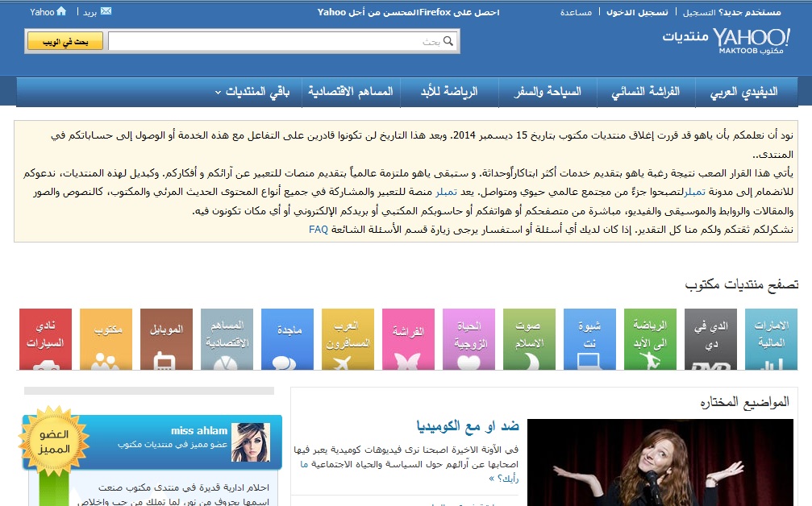Viewport: 812px width, 506px height.
Task: Click the Yahoo text link at top
Action: tap(42, 12)
